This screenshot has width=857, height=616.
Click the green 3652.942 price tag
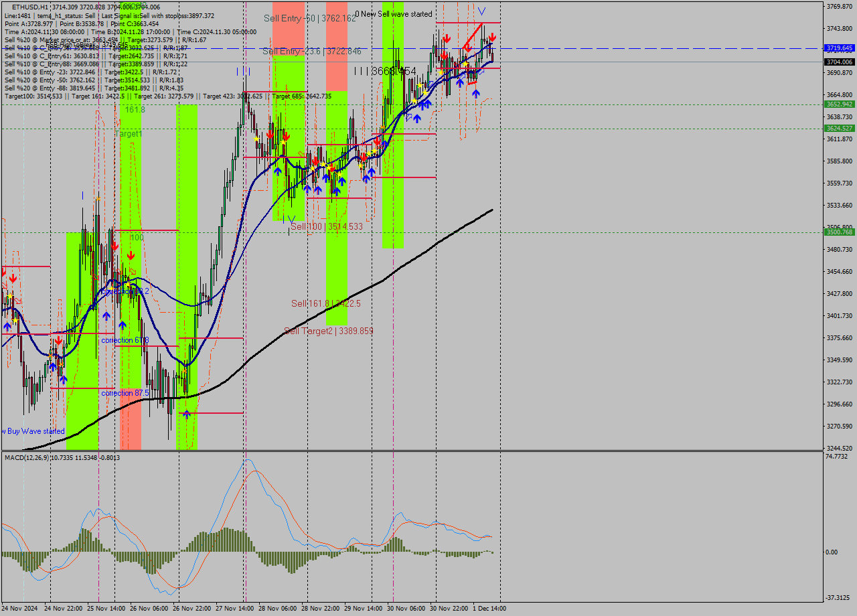click(x=839, y=104)
